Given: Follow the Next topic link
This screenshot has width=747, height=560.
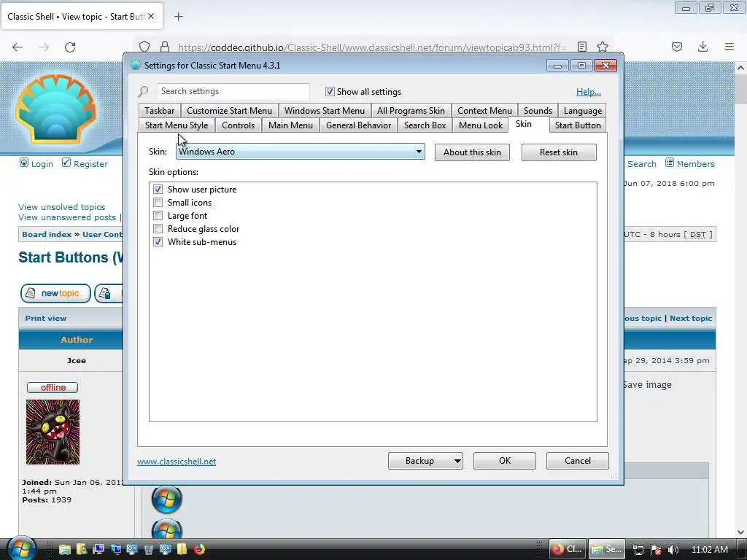Looking at the screenshot, I should click(x=691, y=318).
